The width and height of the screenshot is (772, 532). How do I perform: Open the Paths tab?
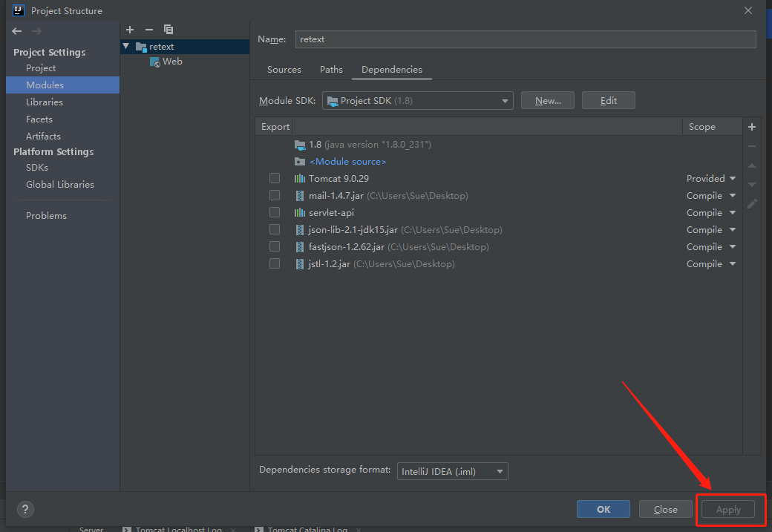[331, 69]
